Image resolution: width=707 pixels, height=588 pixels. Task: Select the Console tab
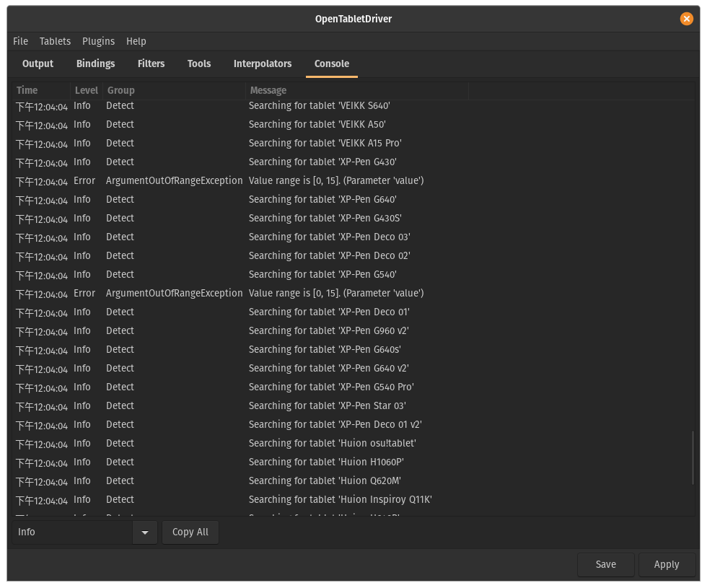(x=332, y=63)
